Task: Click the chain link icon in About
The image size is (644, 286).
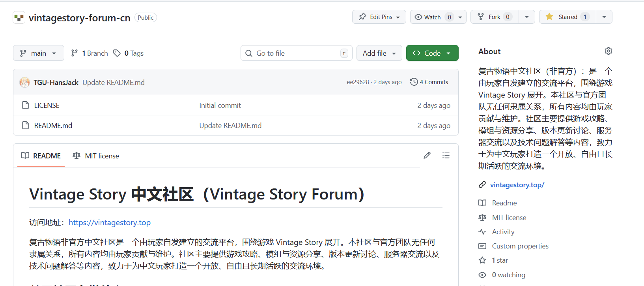Action: (482, 185)
